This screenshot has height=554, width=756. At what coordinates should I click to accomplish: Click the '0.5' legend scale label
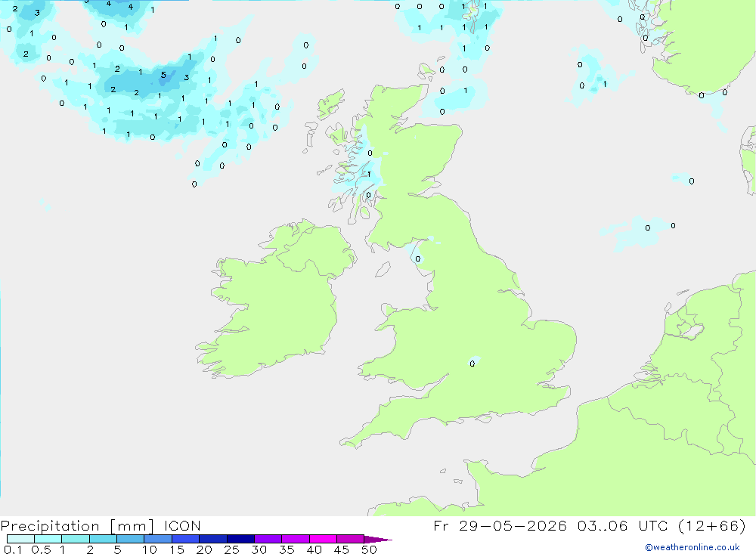tap(41, 549)
